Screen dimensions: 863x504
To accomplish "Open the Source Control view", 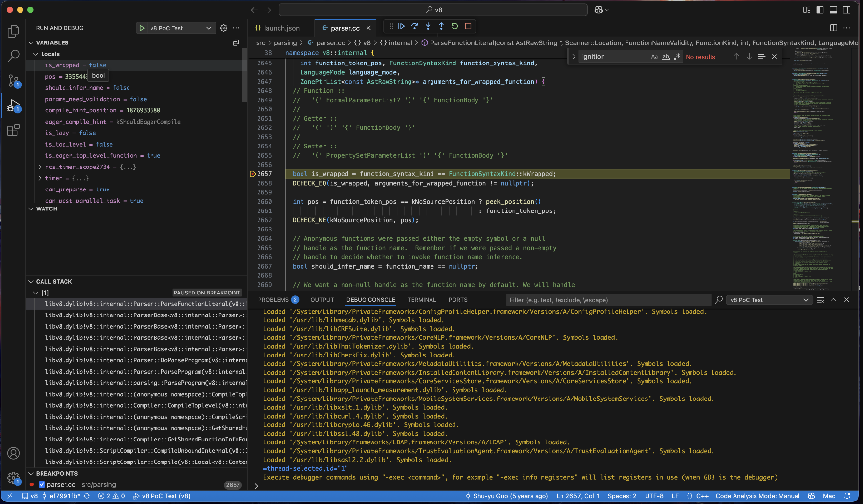I will 14,81.
